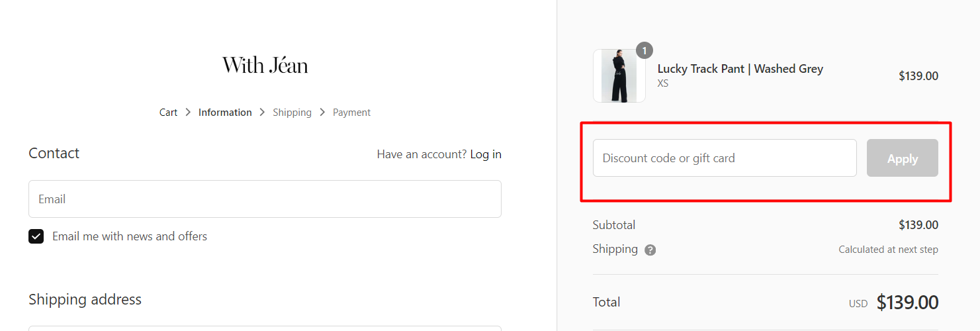Click the USD currency label beside total
The height and width of the screenshot is (331, 980).
point(858,304)
